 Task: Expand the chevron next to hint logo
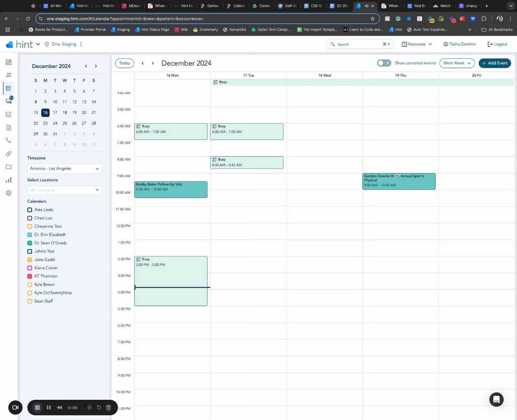[x=38, y=44]
